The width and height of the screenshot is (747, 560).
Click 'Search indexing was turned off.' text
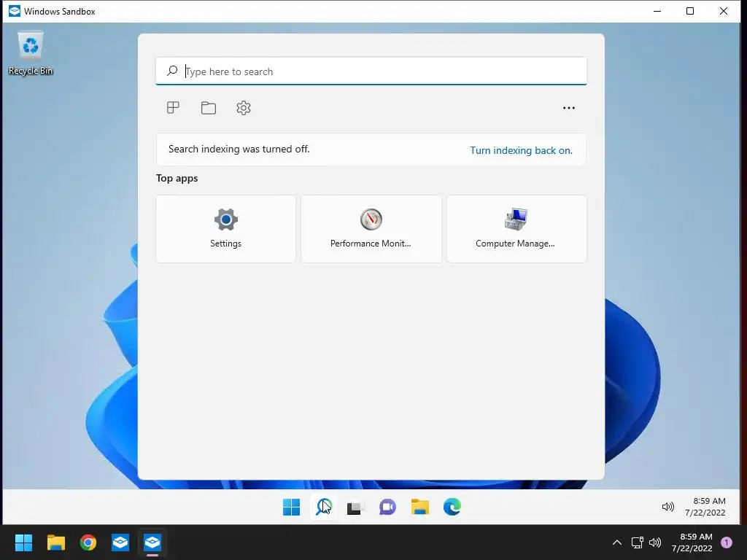click(239, 149)
